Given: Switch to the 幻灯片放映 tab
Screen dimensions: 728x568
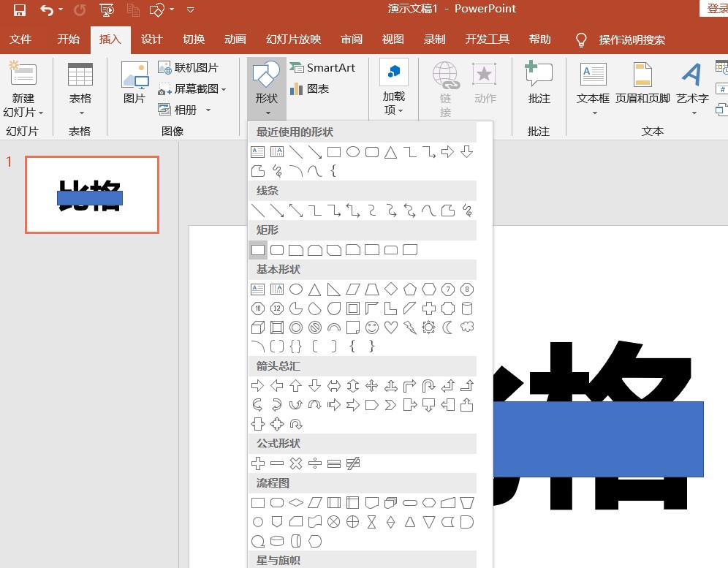Looking at the screenshot, I should (x=293, y=39).
